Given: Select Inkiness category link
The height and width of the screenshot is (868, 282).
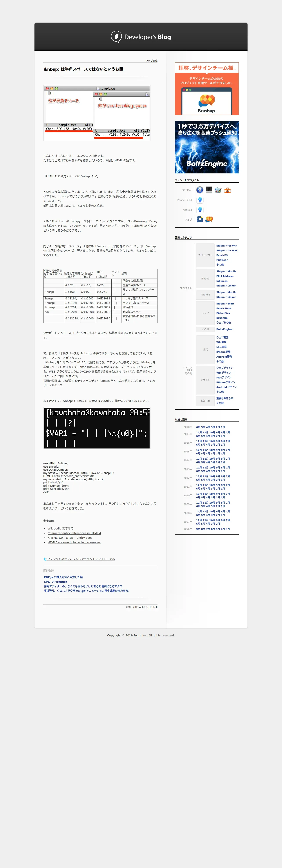Looking at the screenshot, I should point(222,281).
